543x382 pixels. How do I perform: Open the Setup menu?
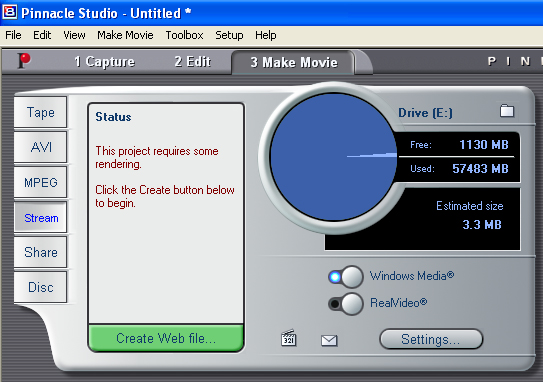[229, 35]
